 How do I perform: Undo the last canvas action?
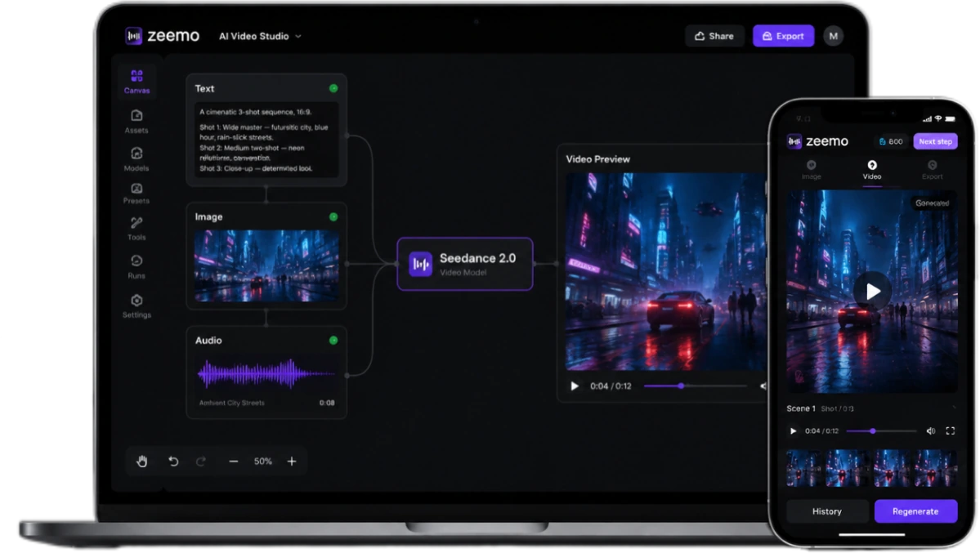pyautogui.click(x=173, y=462)
